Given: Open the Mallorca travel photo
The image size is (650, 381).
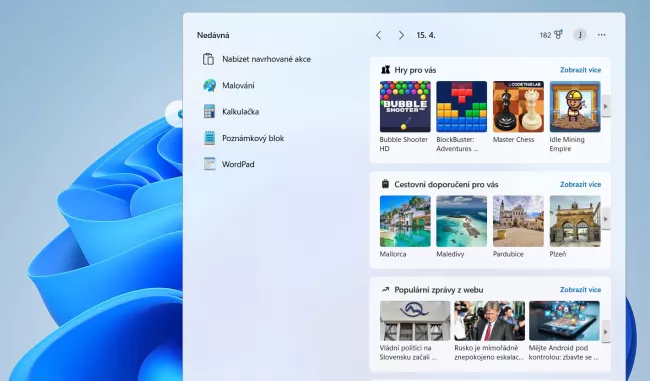Looking at the screenshot, I should (x=405, y=221).
